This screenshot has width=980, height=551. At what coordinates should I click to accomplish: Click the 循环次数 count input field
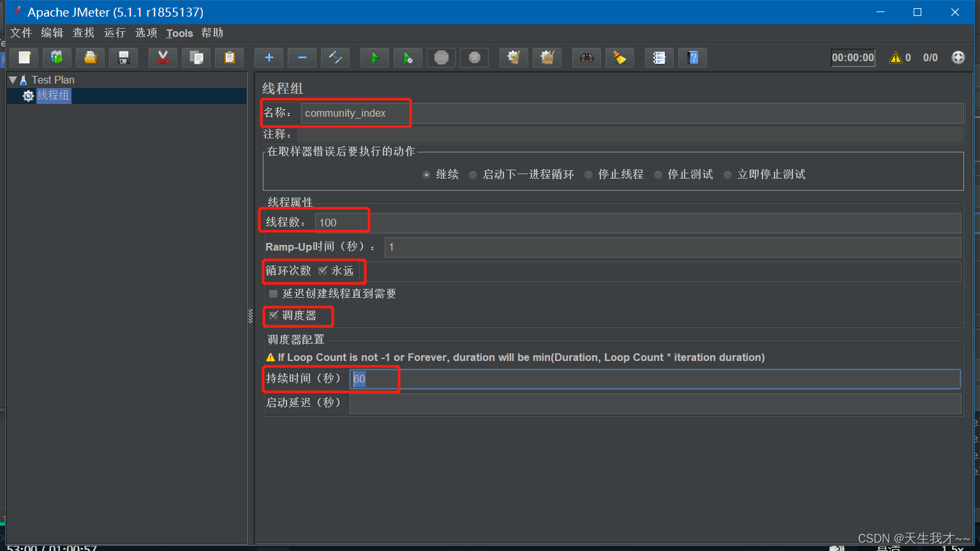tap(660, 271)
